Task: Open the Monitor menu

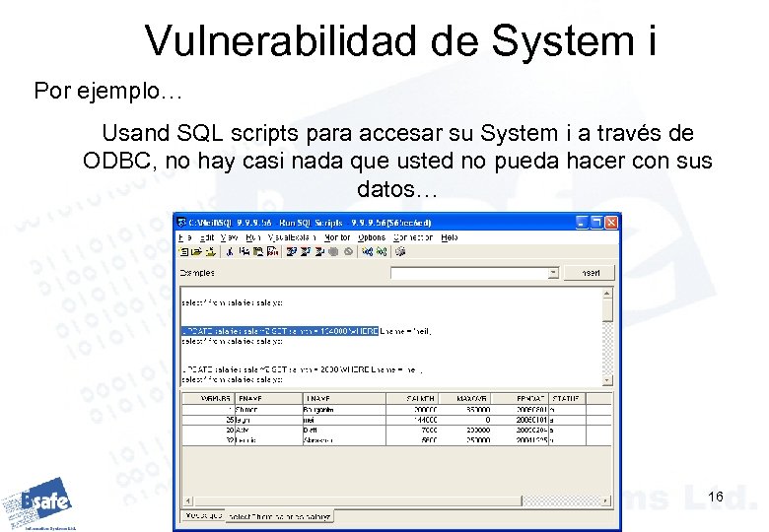Action: point(337,237)
